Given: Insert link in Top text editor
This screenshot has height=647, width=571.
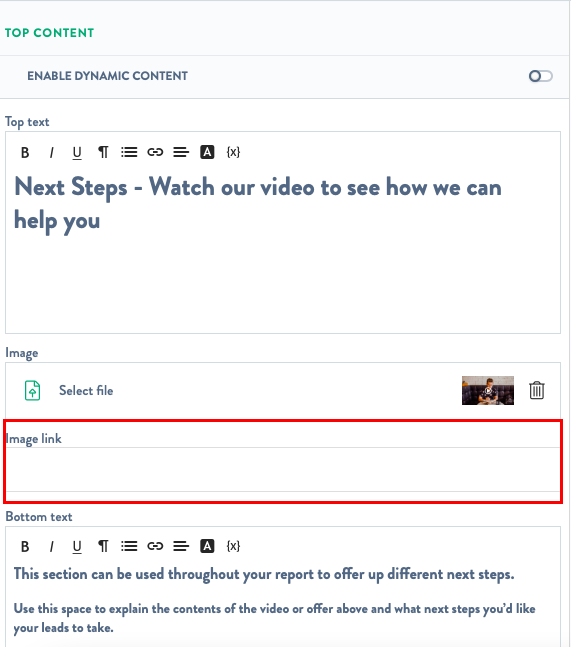Looking at the screenshot, I should tap(155, 152).
